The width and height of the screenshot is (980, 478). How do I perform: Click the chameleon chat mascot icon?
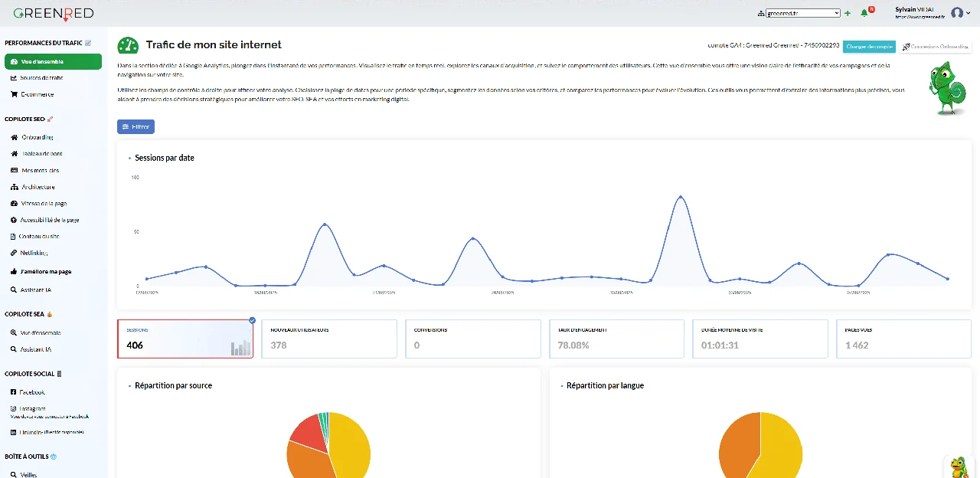pos(959,467)
